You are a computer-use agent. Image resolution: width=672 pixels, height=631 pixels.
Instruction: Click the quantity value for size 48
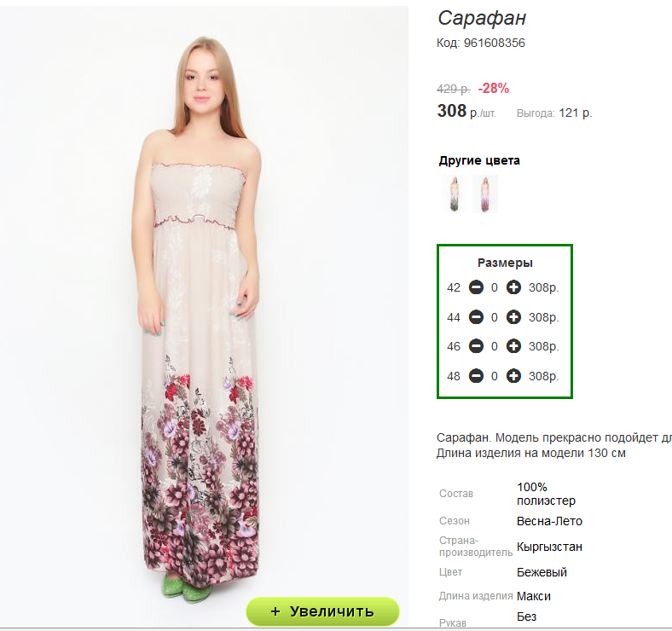[495, 376]
